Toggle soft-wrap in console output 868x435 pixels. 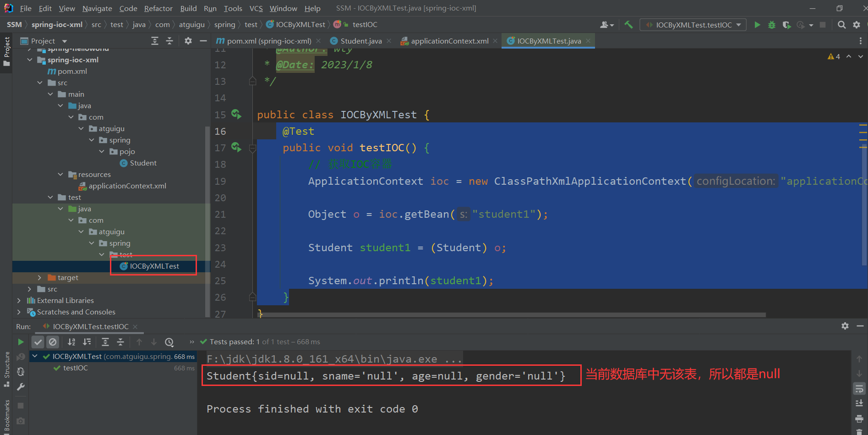point(859,389)
